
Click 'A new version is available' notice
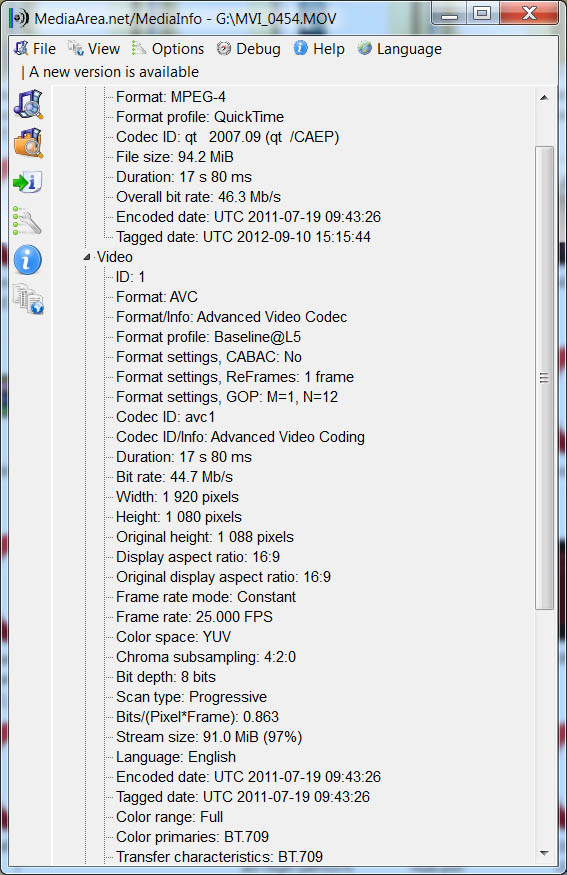point(114,72)
